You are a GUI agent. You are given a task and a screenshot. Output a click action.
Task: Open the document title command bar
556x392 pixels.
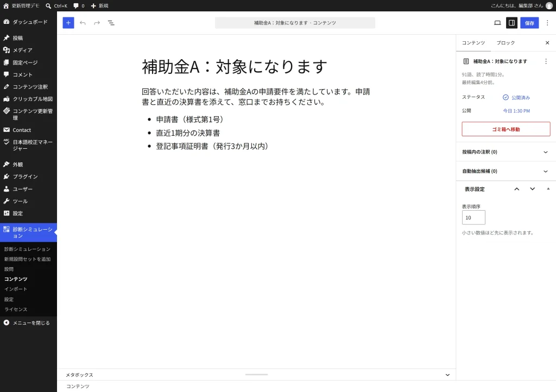point(295,23)
